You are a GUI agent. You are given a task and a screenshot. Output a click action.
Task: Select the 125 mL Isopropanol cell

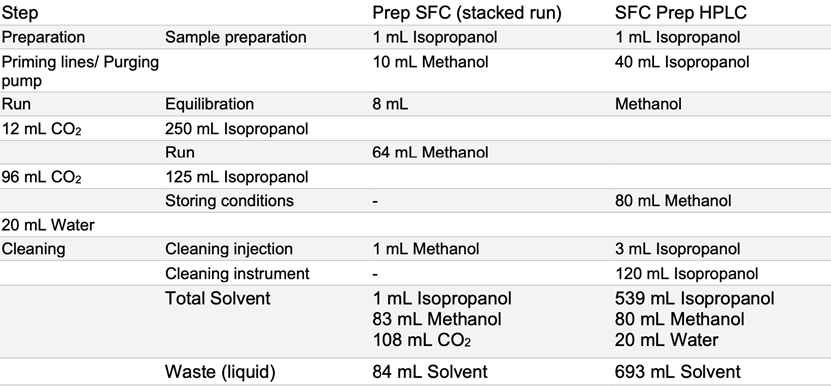click(x=237, y=177)
